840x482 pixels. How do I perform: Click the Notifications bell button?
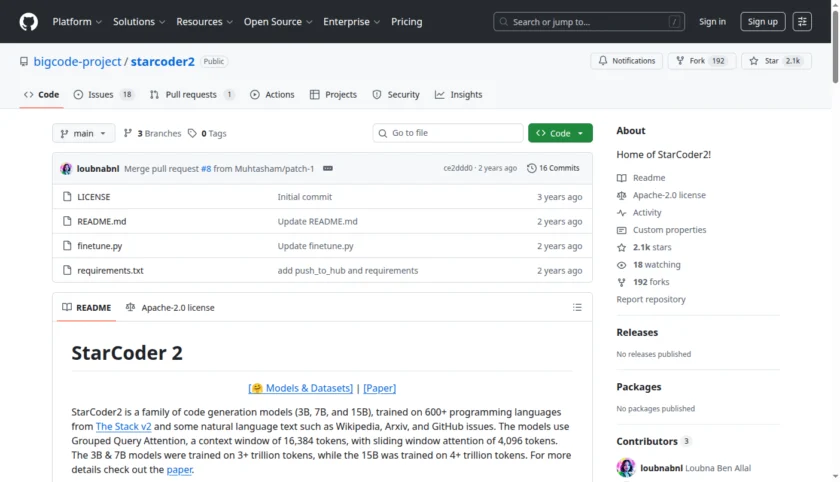[x=626, y=61]
